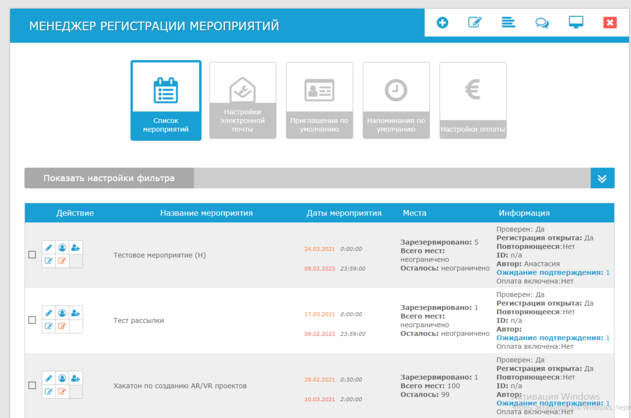Open Настройки электронной почты section
The height and width of the screenshot is (418, 631).
(242, 100)
